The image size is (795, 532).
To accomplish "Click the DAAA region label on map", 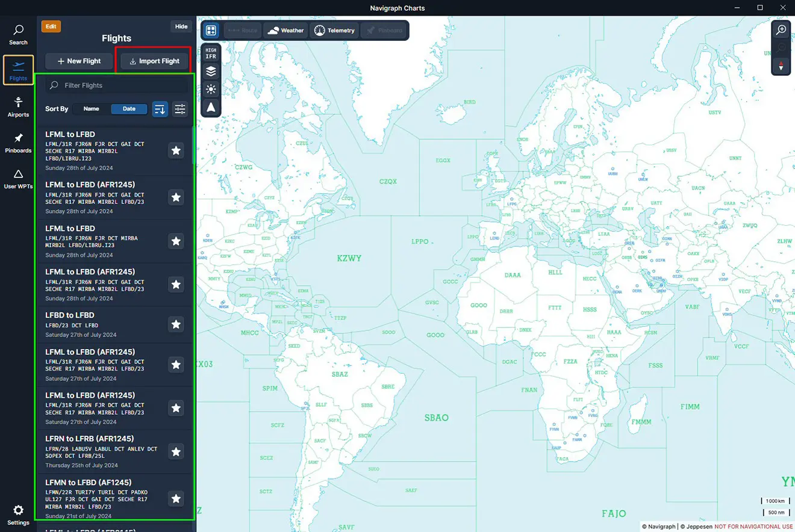I will coord(513,275).
